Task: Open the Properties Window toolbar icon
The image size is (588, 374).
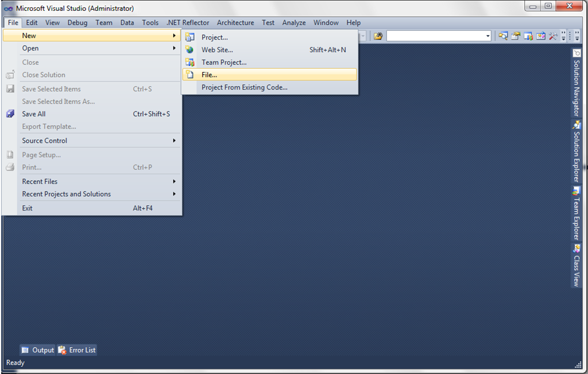Action: coord(516,36)
